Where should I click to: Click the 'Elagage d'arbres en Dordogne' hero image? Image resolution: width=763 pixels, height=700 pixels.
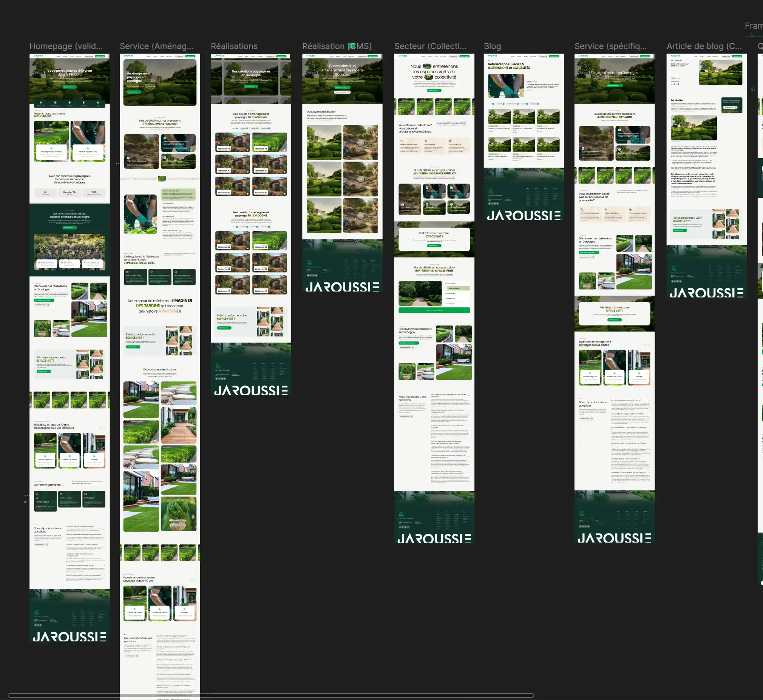[x=614, y=73]
